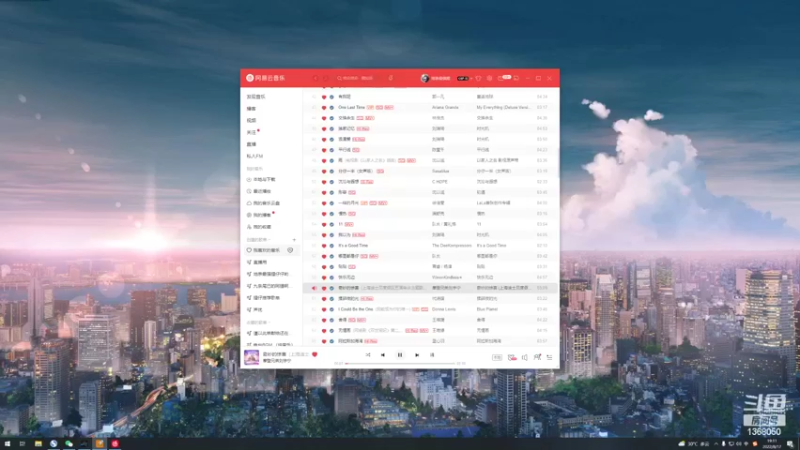Viewport: 800px width, 450px height.
Task: Open File Explorer from the taskbar
Action: pos(38,443)
